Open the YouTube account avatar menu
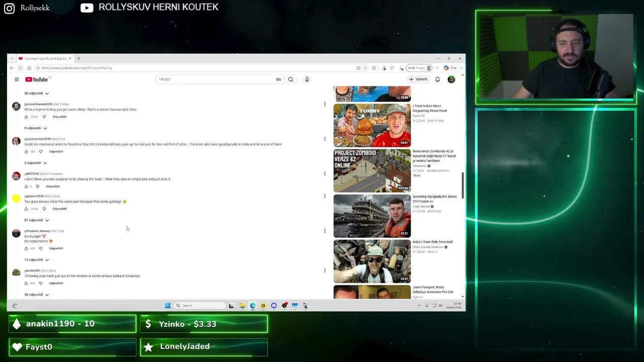The image size is (644, 362). (x=451, y=79)
